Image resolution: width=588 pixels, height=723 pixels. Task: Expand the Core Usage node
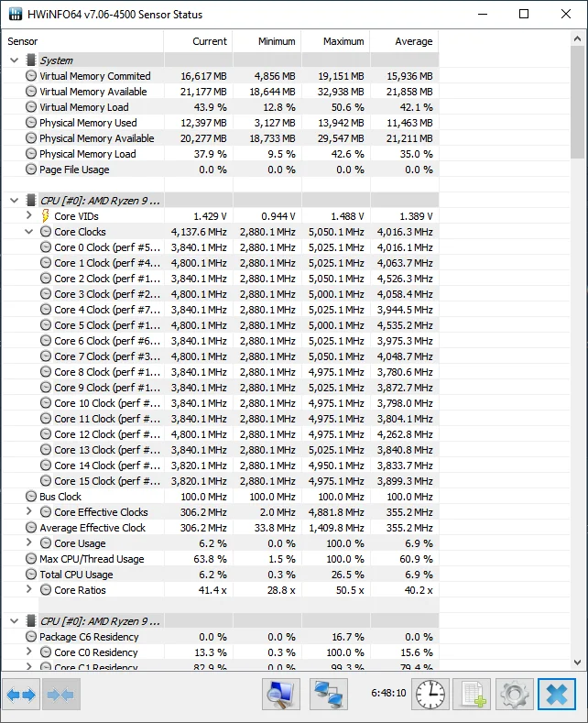coord(29,542)
